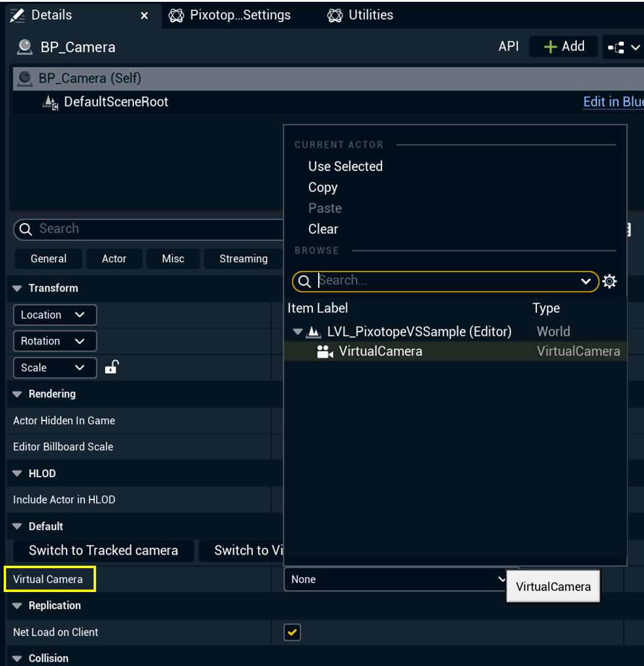Uncheck the Net Load on Client checkbox

click(292, 632)
